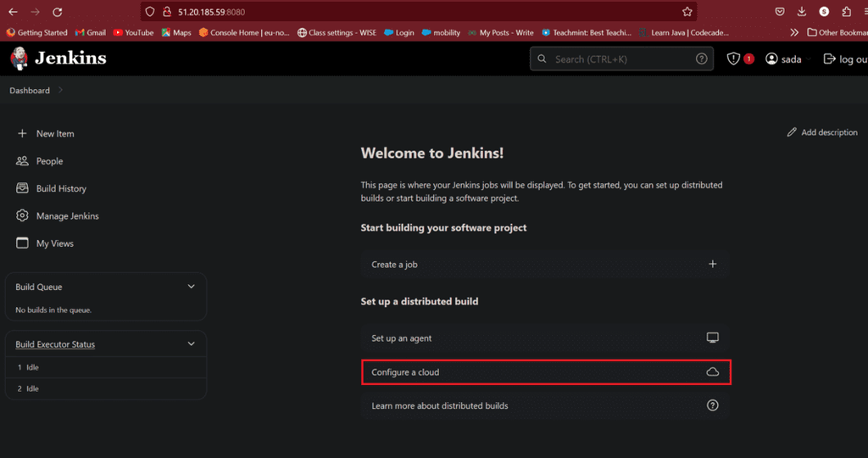
Task: Click the People icon in sidebar
Action: tap(22, 161)
